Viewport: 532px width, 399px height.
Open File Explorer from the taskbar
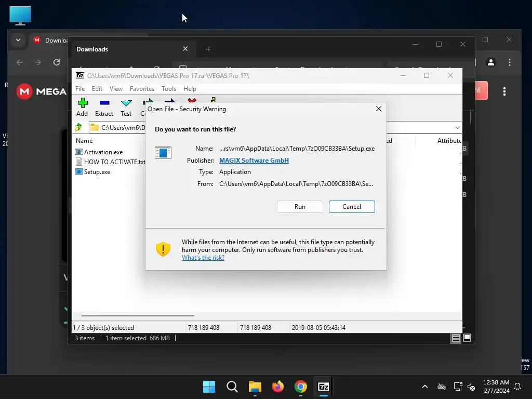click(255, 387)
